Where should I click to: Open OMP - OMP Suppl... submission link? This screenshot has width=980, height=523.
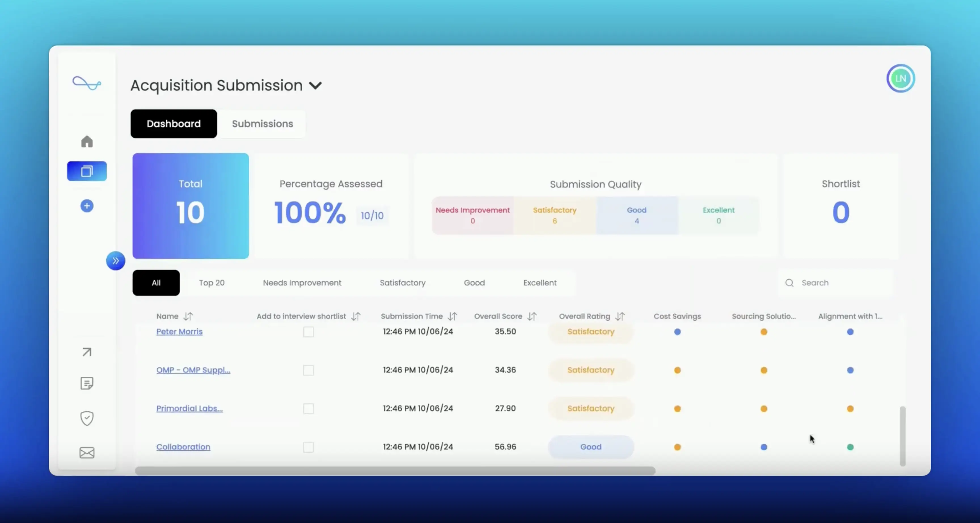193,370
